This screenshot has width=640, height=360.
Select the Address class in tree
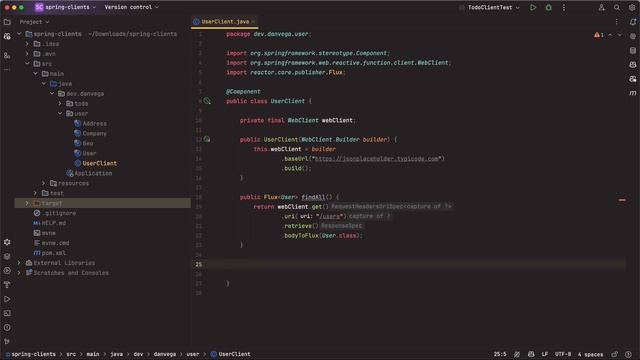click(x=94, y=123)
